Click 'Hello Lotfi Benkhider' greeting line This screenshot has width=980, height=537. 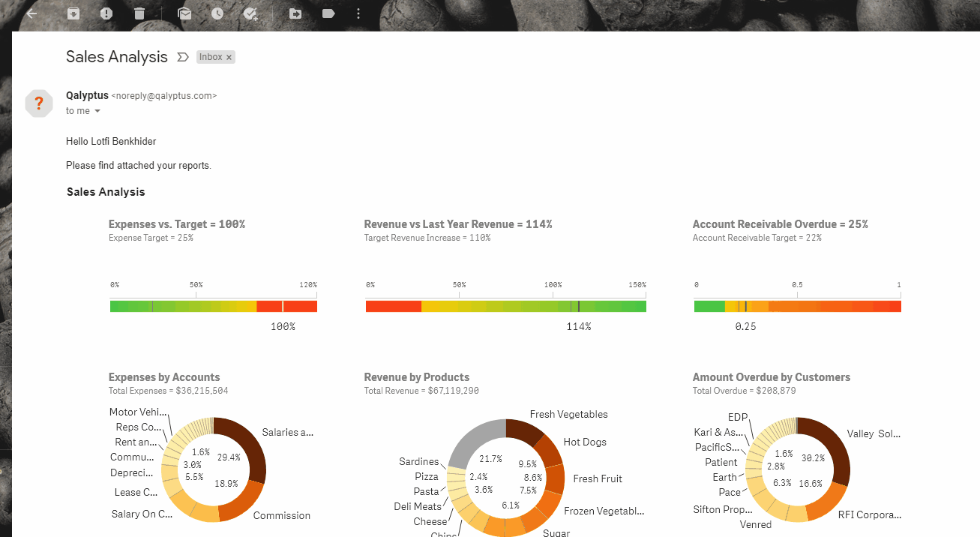tap(111, 141)
